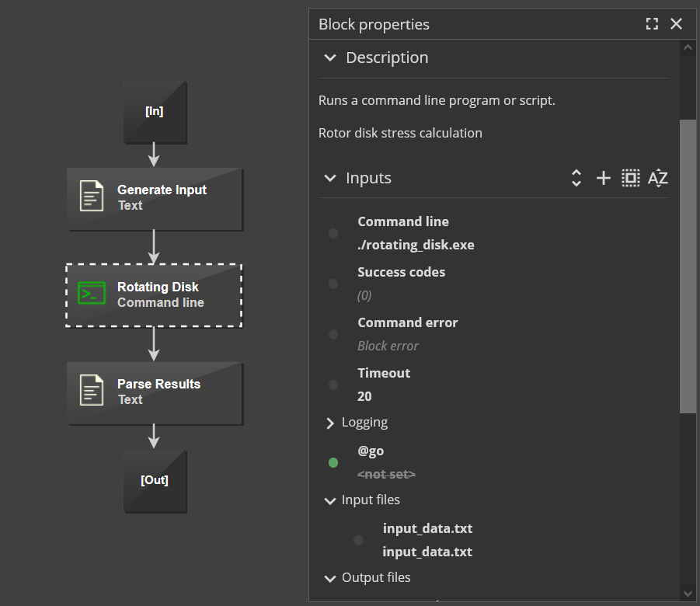Sort inputs alphabetically with AZ icon
Viewport: 700px width, 606px height.
pos(658,178)
